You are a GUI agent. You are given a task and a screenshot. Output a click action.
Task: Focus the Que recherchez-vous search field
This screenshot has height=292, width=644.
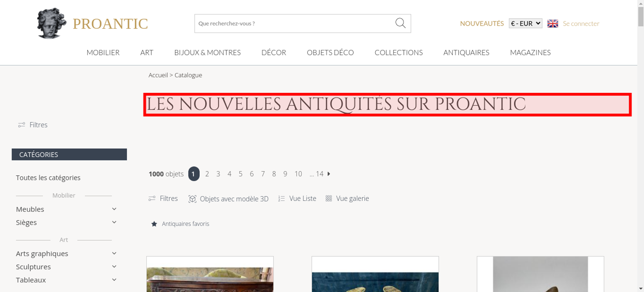point(295,23)
